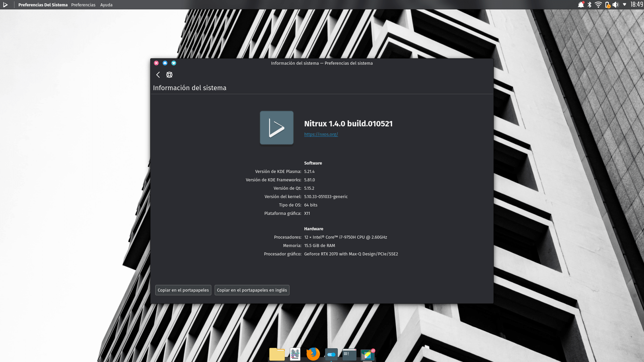This screenshot has width=644, height=362.
Task: Open the nxos.org link
Action: 321,134
